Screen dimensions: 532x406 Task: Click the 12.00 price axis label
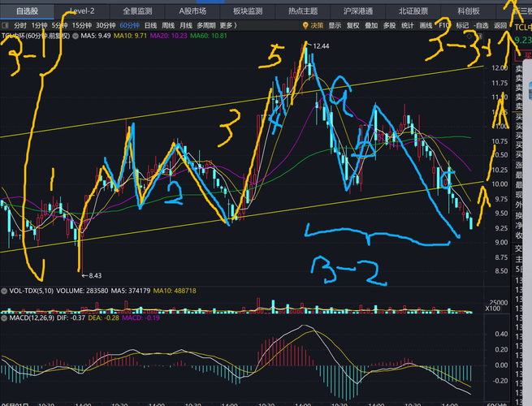(x=500, y=68)
